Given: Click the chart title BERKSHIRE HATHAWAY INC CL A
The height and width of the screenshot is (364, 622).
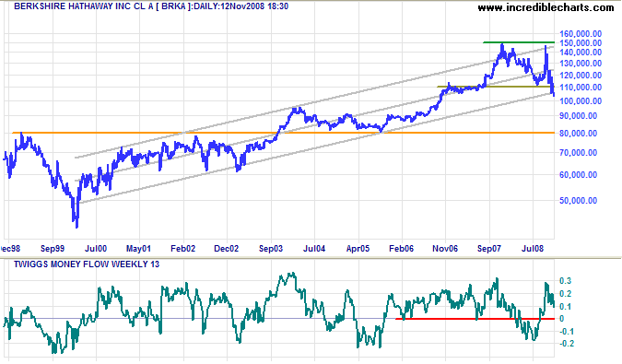Looking at the screenshot, I should click(x=83, y=6).
